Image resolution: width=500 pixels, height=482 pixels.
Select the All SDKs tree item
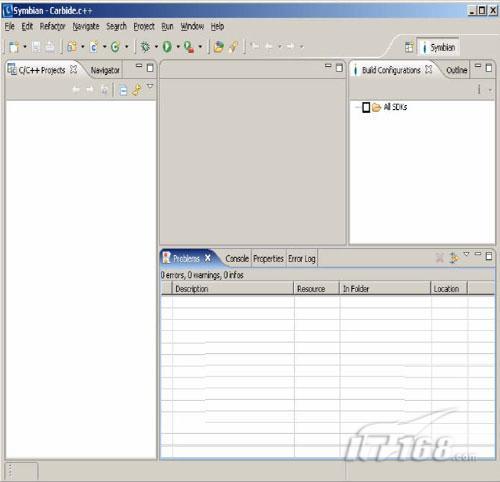(x=395, y=107)
